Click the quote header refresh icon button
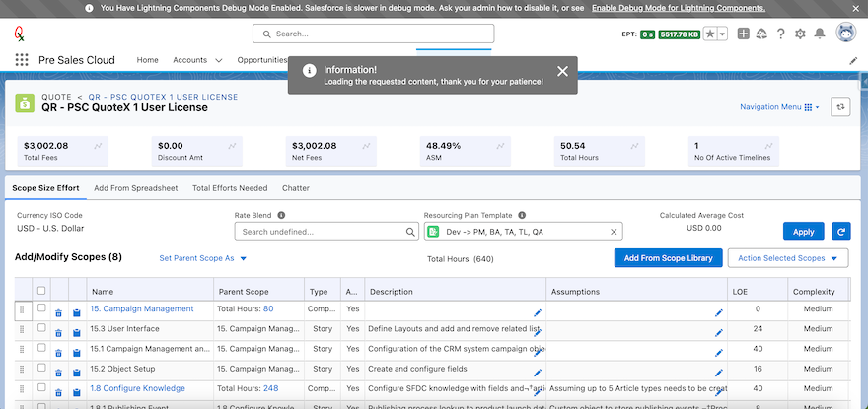The image size is (868, 409). point(840,106)
